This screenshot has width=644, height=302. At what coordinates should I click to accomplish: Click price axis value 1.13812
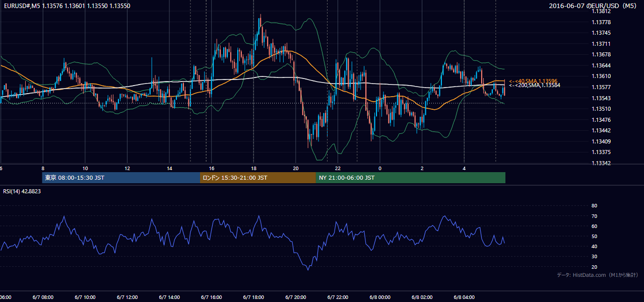coord(601,12)
